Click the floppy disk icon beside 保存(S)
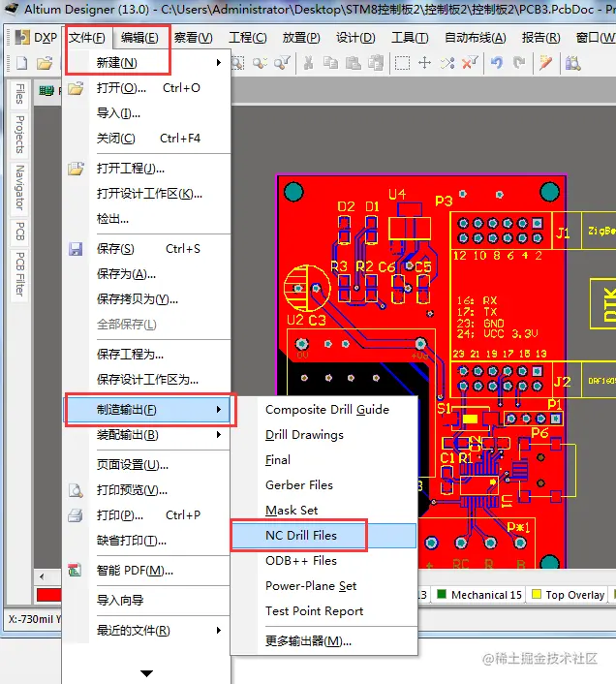The image size is (616, 684). coord(76,249)
